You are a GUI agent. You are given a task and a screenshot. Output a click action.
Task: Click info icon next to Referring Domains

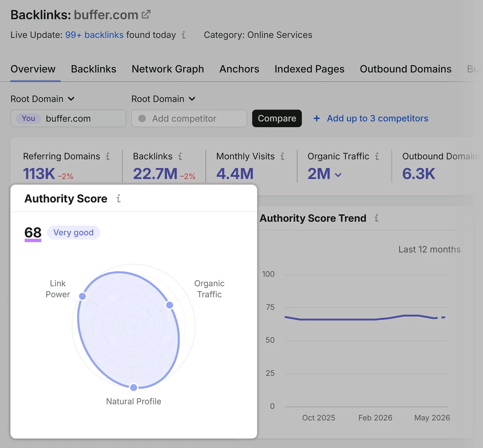tap(108, 156)
